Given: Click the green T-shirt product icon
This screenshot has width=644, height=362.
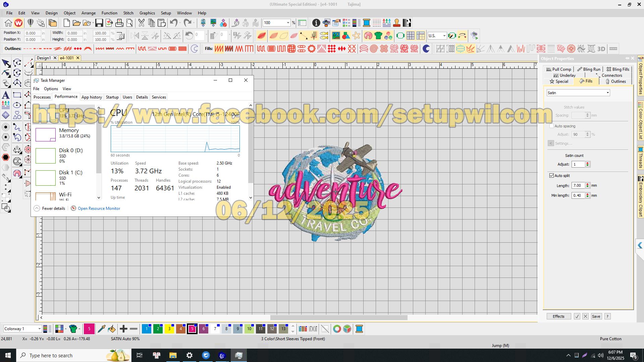Looking at the screenshot, I should [378, 36].
